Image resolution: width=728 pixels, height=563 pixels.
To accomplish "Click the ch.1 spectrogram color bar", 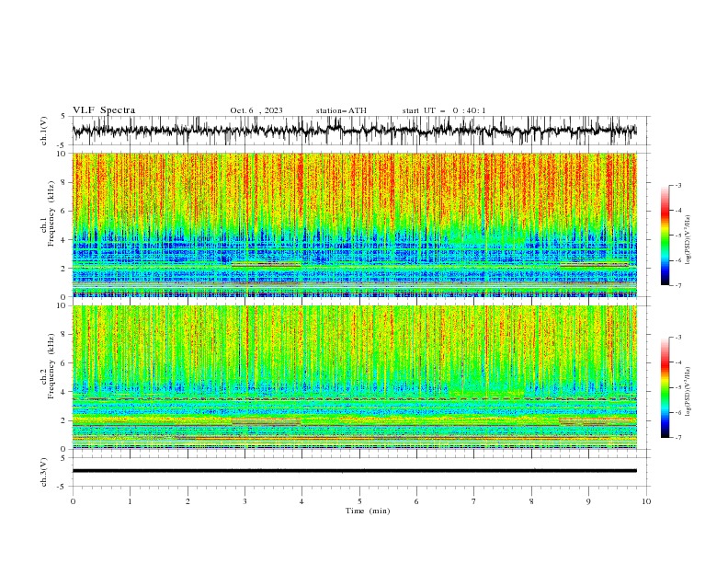I will [665, 236].
